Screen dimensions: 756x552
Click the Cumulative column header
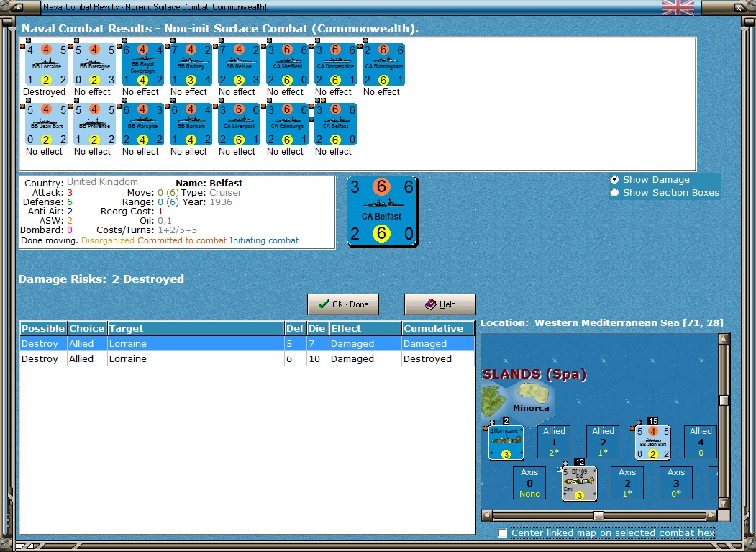[438, 329]
